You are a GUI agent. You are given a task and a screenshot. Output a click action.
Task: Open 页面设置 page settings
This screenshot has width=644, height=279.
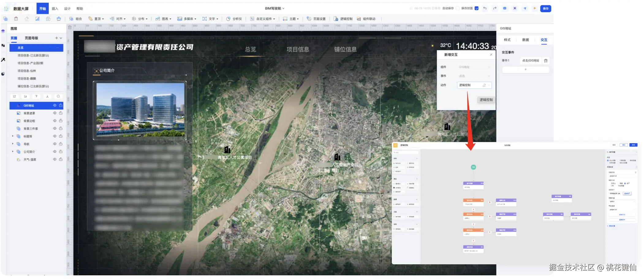[316, 19]
